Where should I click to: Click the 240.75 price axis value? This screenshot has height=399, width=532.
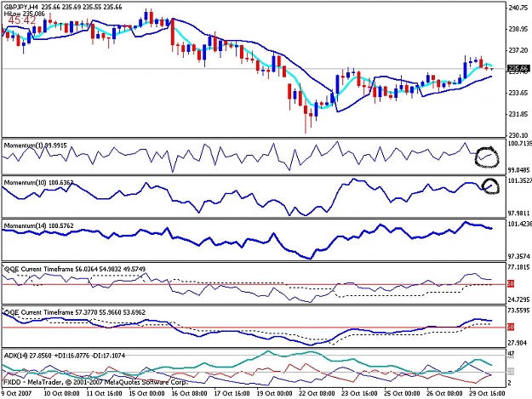click(x=518, y=8)
